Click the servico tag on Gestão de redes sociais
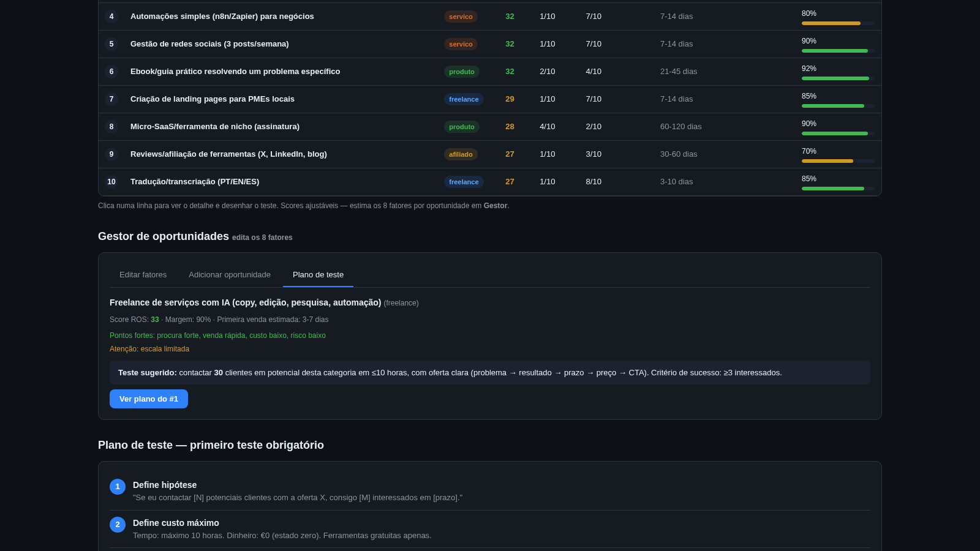 (461, 44)
